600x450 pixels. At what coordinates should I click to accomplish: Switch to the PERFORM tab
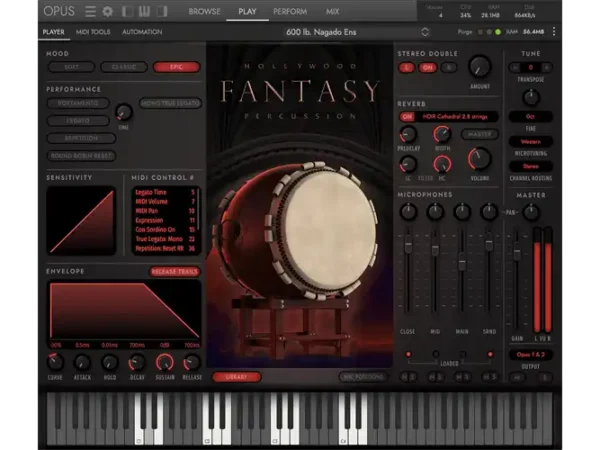(290, 11)
